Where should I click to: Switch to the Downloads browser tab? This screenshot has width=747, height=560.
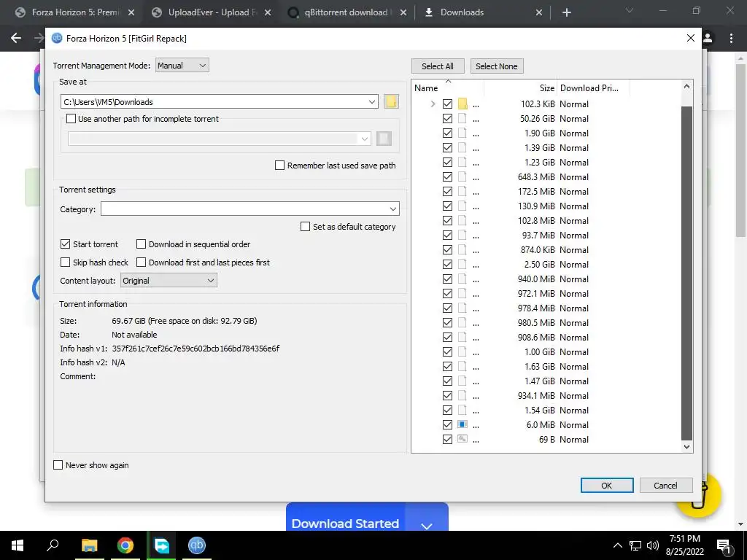pyautogui.click(x=483, y=12)
